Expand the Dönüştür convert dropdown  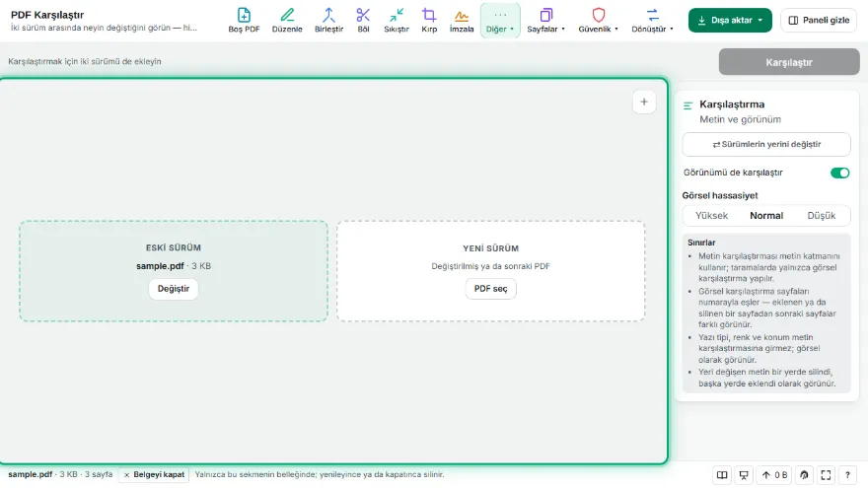pos(653,21)
